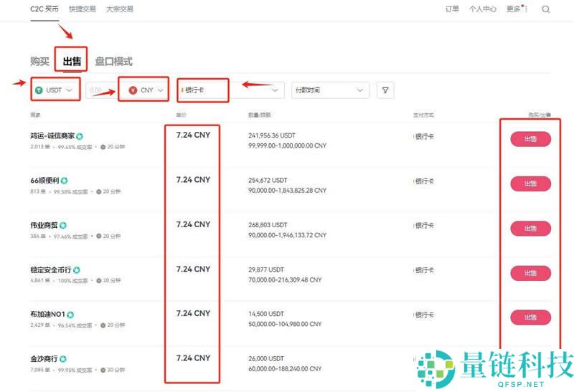Open the 个人中心 link
This screenshot has width=574, height=392.
[482, 9]
